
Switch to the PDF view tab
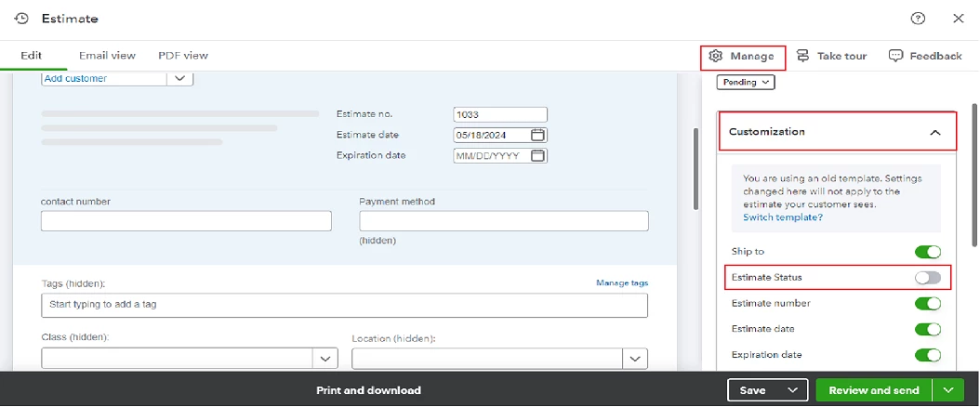[183, 56]
